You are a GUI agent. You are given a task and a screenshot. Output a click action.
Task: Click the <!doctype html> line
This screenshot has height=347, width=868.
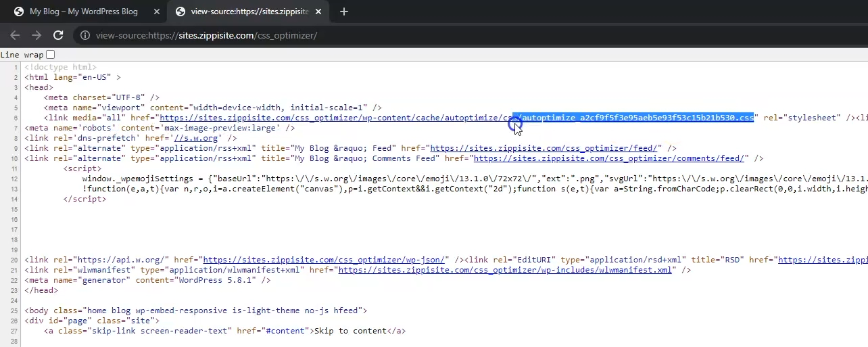(61, 67)
